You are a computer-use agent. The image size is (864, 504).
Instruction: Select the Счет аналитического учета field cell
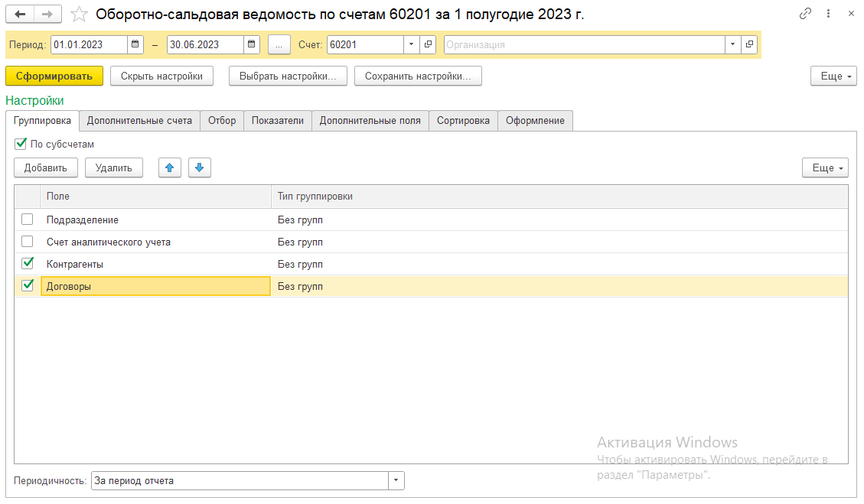pos(155,242)
